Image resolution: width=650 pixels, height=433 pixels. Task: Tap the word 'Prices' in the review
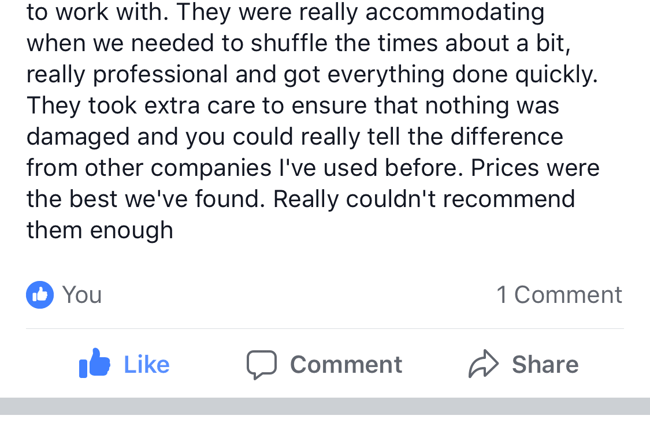504,168
